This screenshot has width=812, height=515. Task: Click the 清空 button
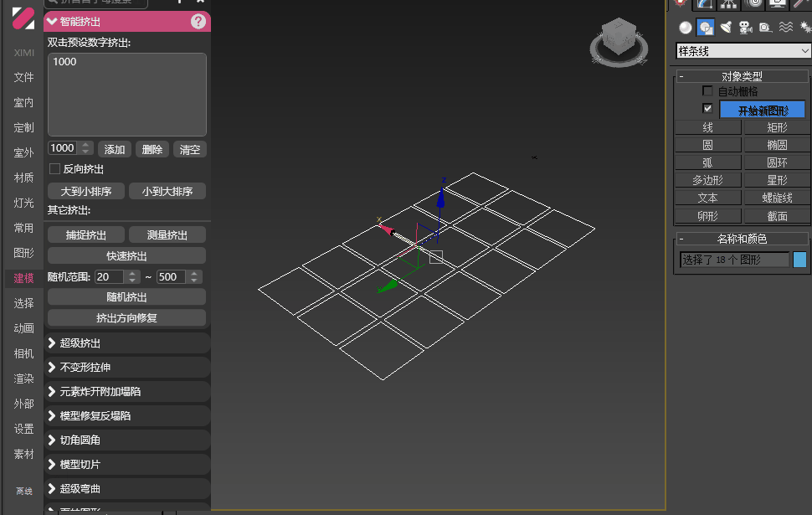[189, 149]
